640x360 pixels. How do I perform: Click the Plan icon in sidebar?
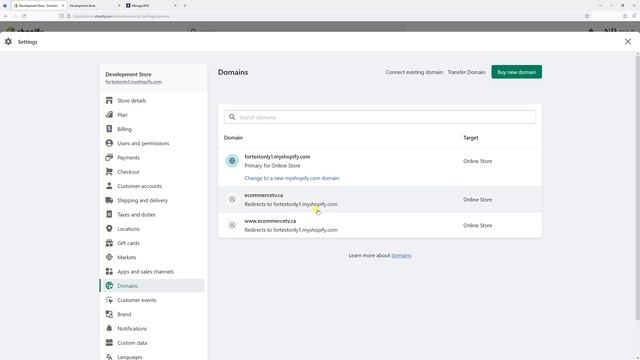109,115
